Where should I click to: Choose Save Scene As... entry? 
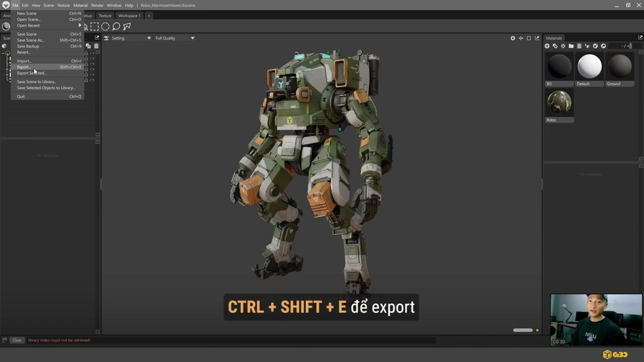click(x=48, y=40)
